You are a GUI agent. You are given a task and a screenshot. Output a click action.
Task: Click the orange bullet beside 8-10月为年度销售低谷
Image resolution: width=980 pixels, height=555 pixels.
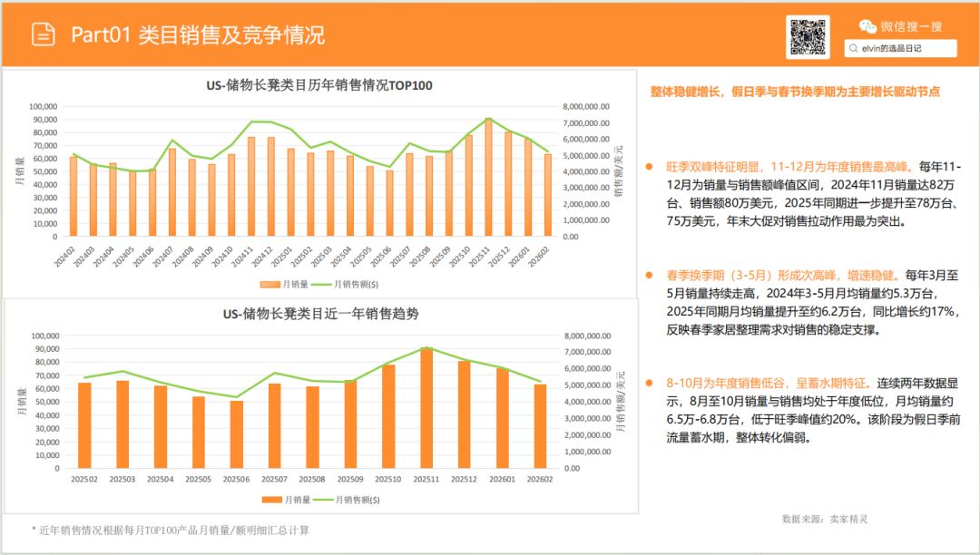[x=647, y=382]
